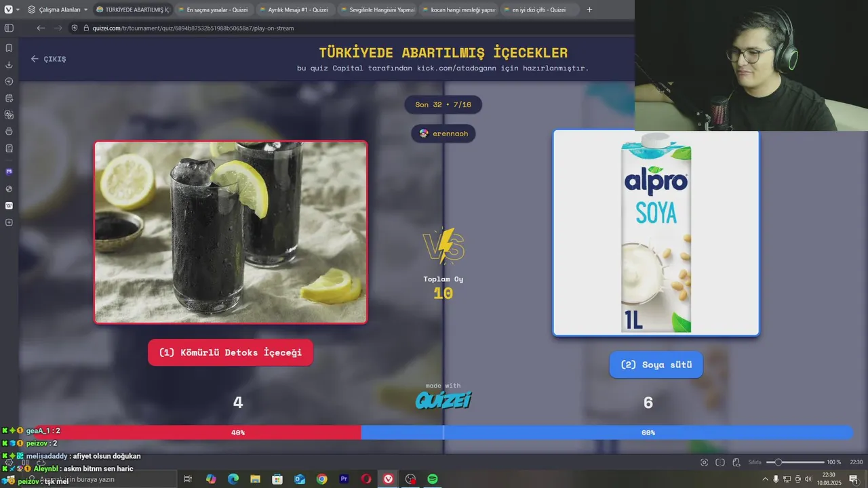Open Vivaldi from taskbar

coord(389,479)
